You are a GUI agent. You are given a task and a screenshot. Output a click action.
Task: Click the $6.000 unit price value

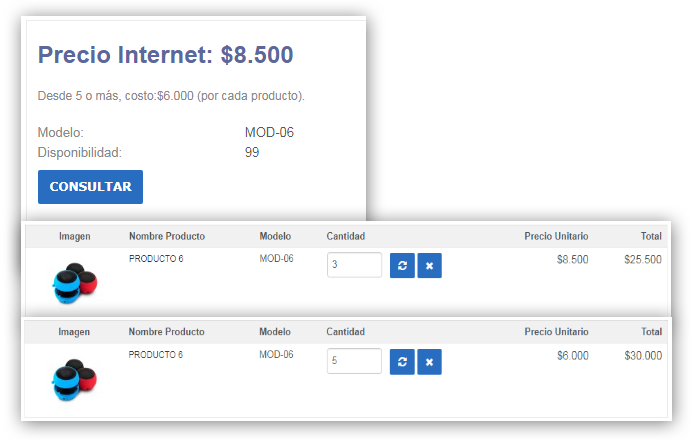click(572, 356)
